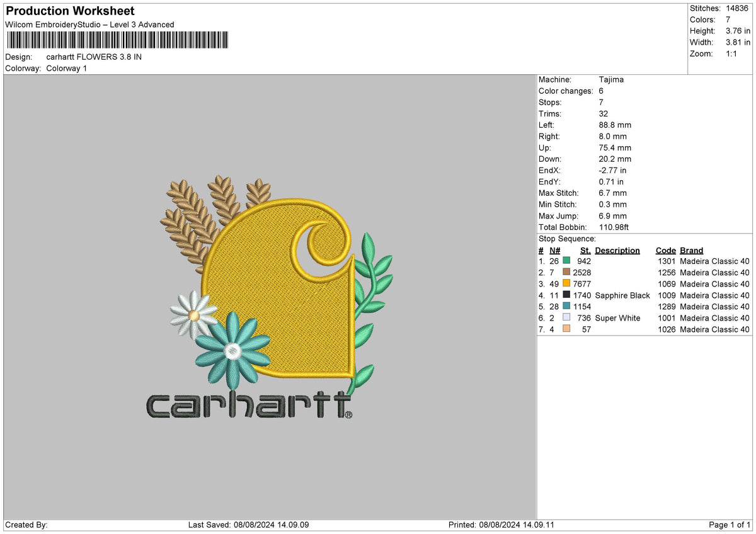
Task: Click the 'Stop Sequence:' label
Action: coord(567,239)
